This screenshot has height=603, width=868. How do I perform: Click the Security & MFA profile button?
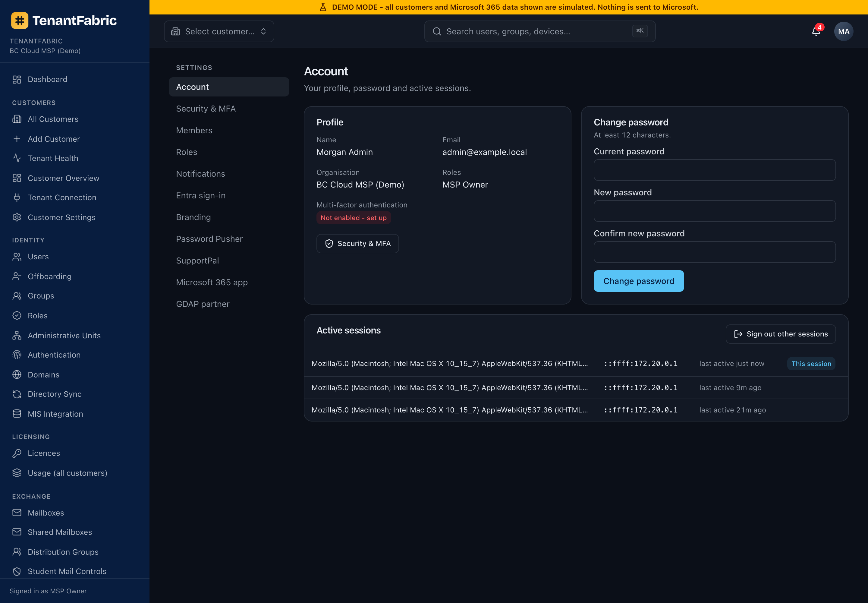(358, 244)
